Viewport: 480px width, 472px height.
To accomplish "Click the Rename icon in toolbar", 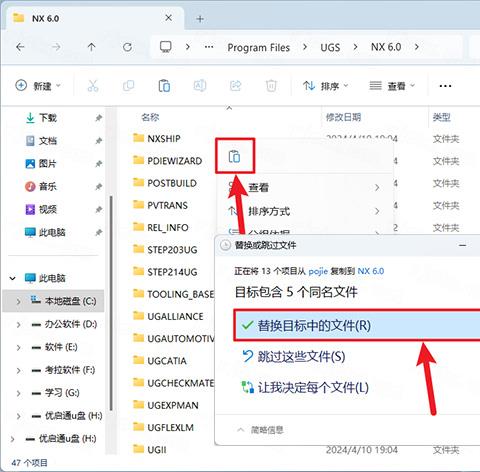I will pos(200,86).
